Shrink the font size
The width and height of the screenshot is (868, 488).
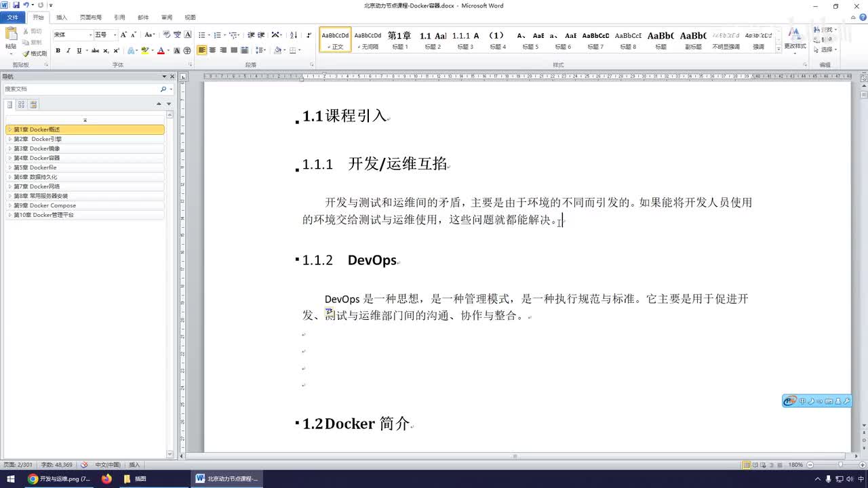134,35
